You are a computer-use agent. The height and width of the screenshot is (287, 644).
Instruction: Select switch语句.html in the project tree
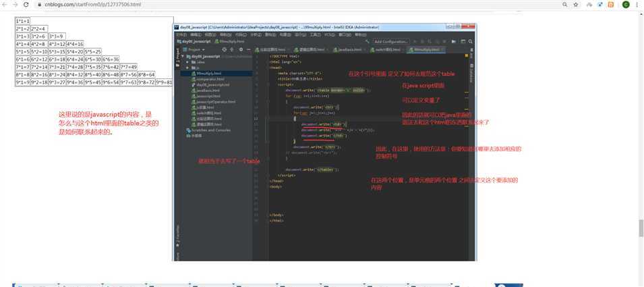click(x=206, y=113)
